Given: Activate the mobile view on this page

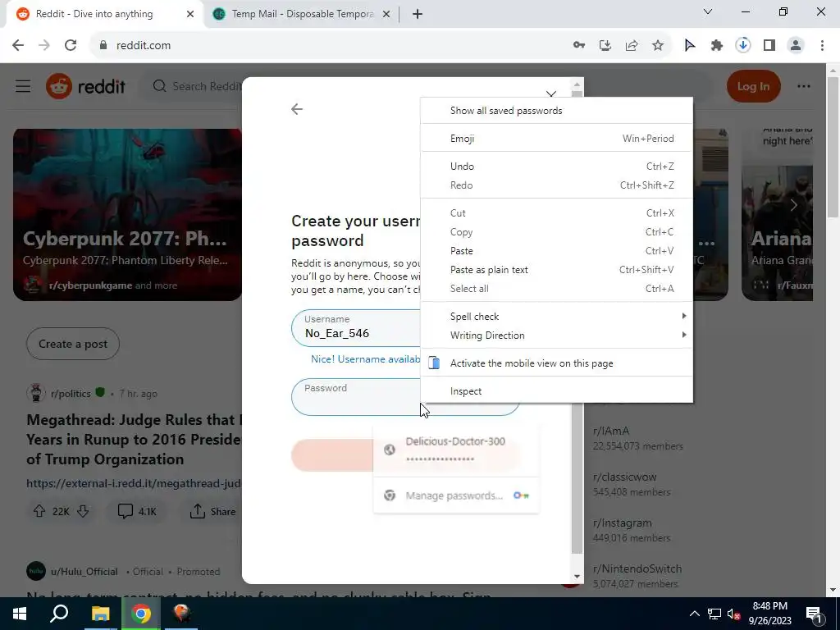Looking at the screenshot, I should pos(557,363).
